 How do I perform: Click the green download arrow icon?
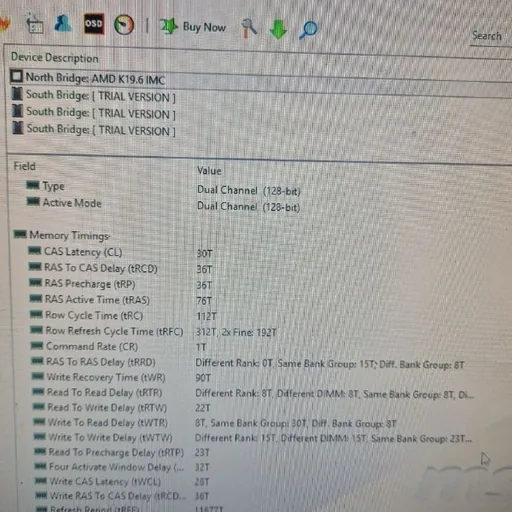click(x=278, y=29)
